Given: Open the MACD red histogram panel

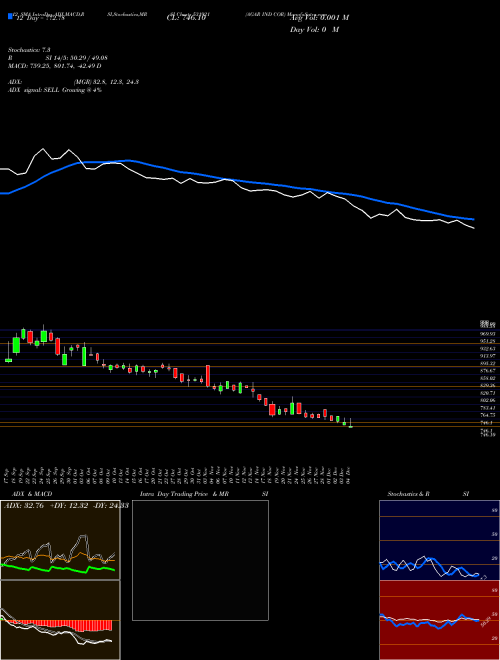Looking at the screenshot, I should click(x=60, y=620).
